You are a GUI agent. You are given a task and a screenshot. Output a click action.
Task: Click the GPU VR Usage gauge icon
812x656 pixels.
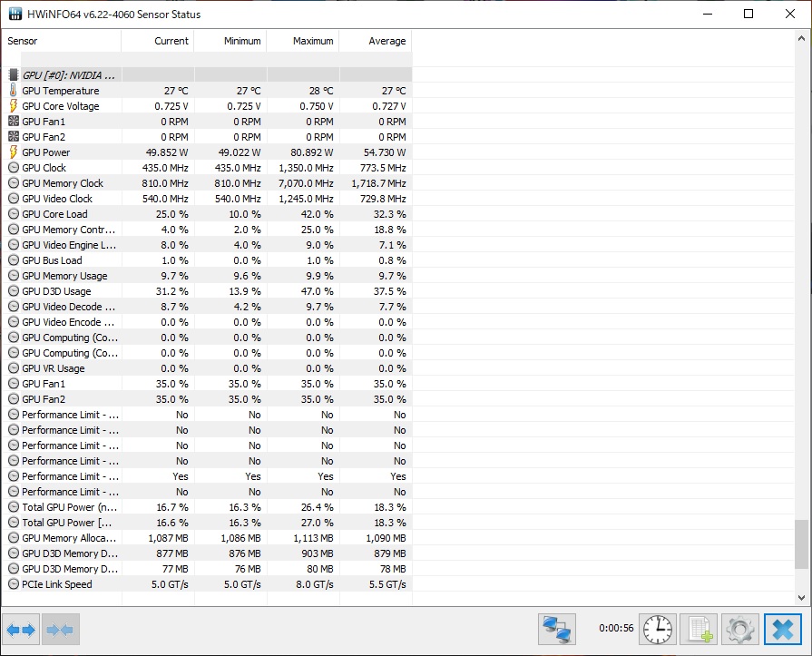click(x=14, y=368)
